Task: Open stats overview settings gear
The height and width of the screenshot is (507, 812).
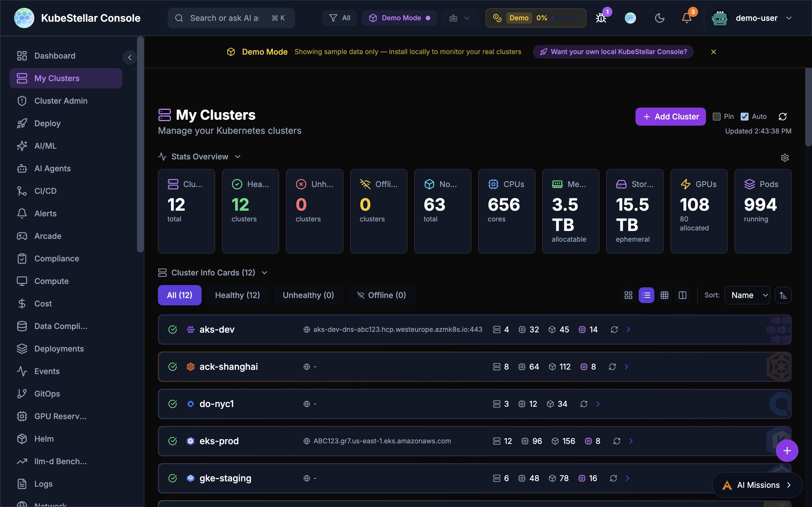Action: click(x=784, y=158)
